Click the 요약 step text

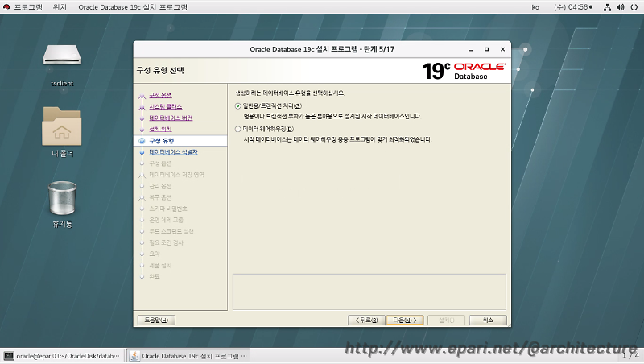[x=155, y=254]
